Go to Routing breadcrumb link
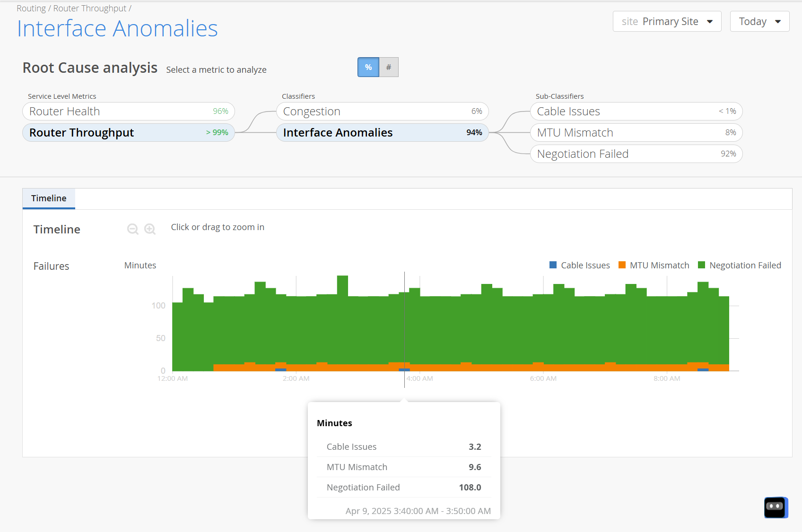The height and width of the screenshot is (532, 802). [x=31, y=9]
